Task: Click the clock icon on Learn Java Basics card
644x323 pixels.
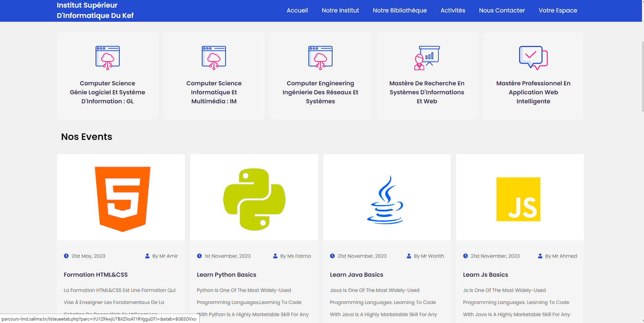Action: pos(333,256)
